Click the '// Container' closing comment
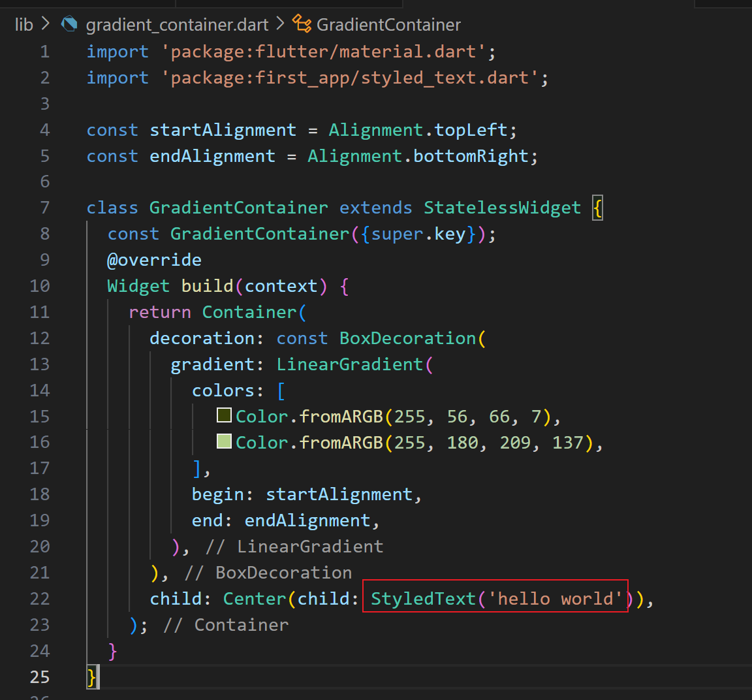 coord(226,625)
